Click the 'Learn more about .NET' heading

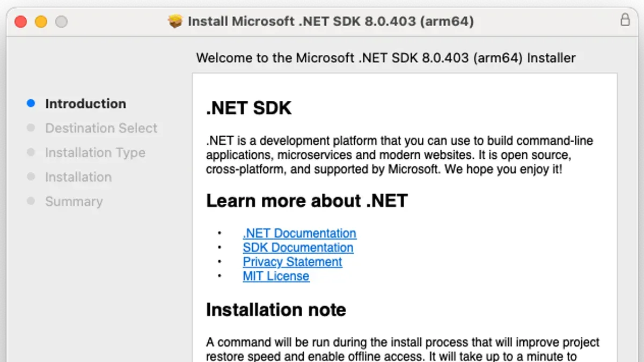(x=307, y=201)
